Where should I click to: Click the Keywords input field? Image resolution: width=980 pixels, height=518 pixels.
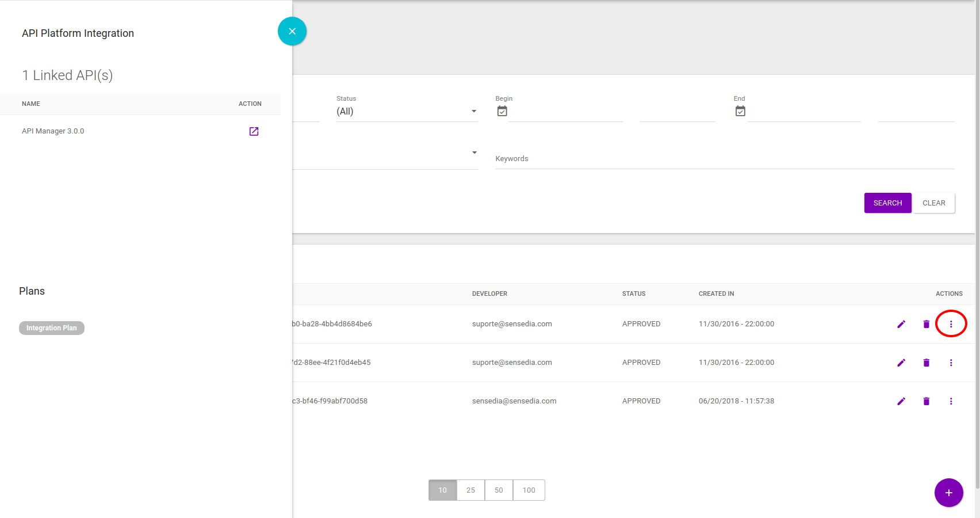coord(725,159)
